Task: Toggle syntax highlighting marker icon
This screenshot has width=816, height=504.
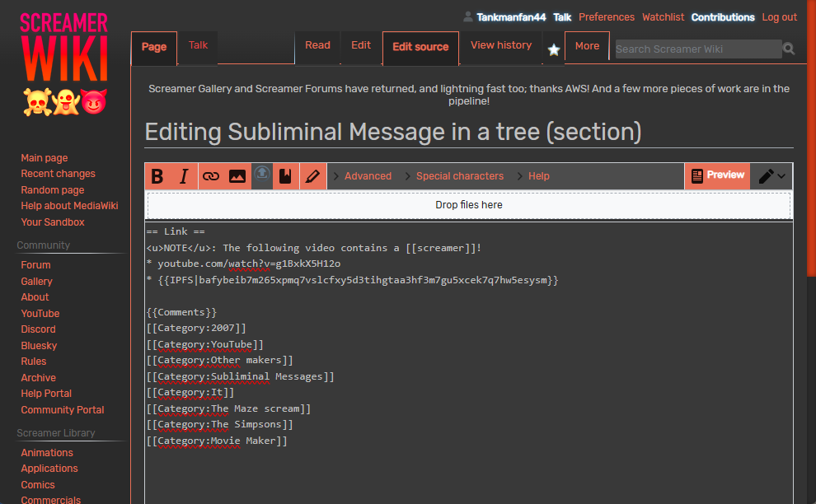Action: tap(312, 176)
